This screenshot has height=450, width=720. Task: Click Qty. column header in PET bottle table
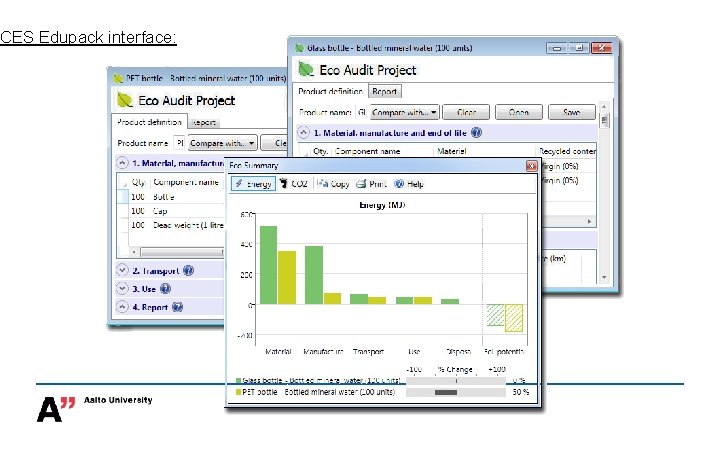tap(138, 182)
